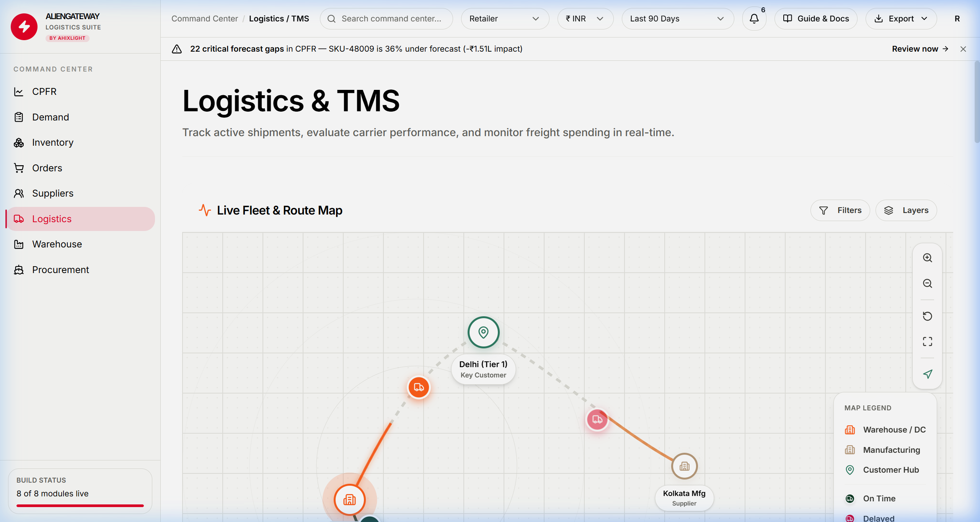The width and height of the screenshot is (980, 522).
Task: Click the Kolkata Mfg factory node
Action: (684, 466)
